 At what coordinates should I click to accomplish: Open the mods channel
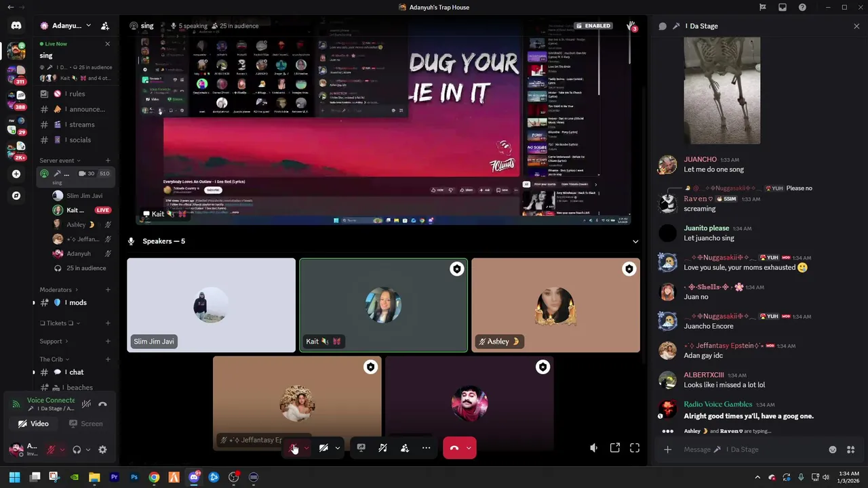pyautogui.click(x=75, y=303)
